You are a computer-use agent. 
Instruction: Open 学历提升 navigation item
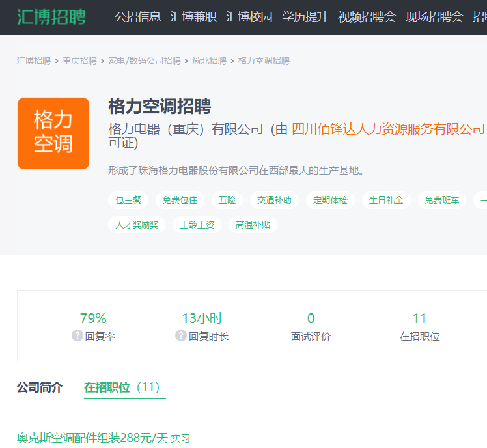click(305, 17)
